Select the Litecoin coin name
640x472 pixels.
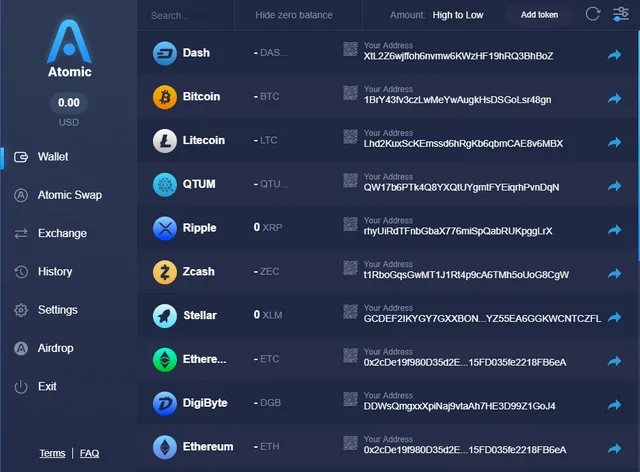(204, 140)
